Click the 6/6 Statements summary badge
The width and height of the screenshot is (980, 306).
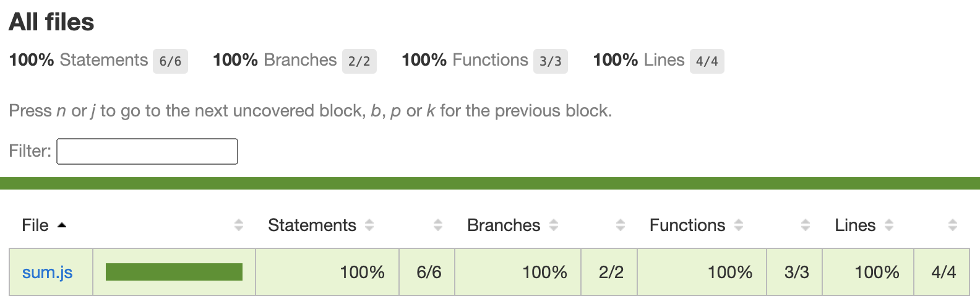pyautogui.click(x=170, y=61)
